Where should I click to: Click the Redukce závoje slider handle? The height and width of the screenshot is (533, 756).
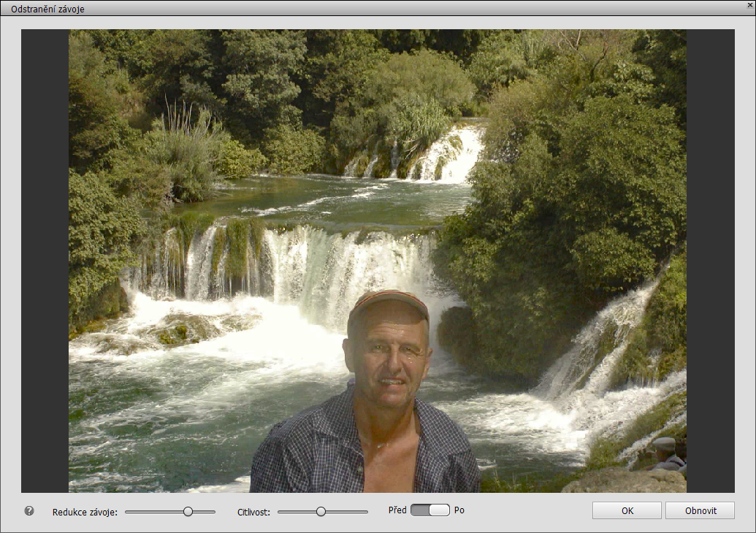(x=188, y=512)
